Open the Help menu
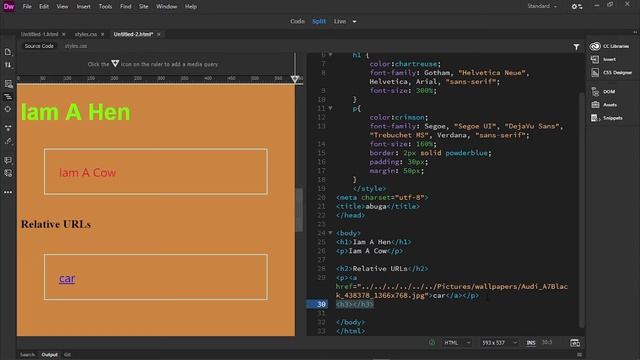The height and width of the screenshot is (360, 640). click(191, 7)
